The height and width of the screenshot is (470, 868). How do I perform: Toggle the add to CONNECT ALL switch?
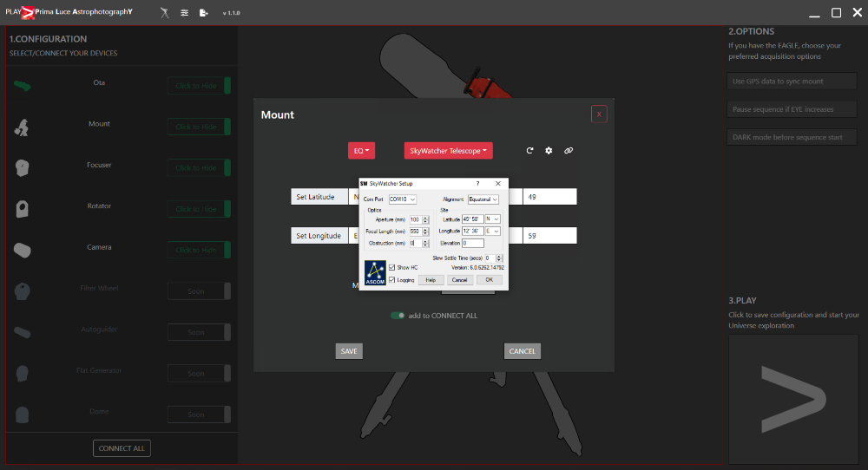(398, 316)
